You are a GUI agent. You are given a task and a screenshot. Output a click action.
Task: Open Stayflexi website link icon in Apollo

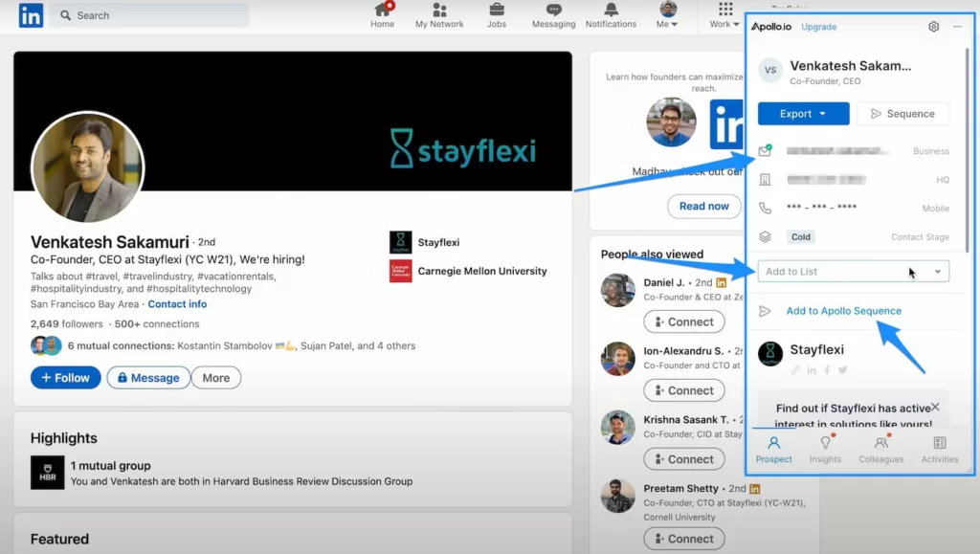click(795, 369)
